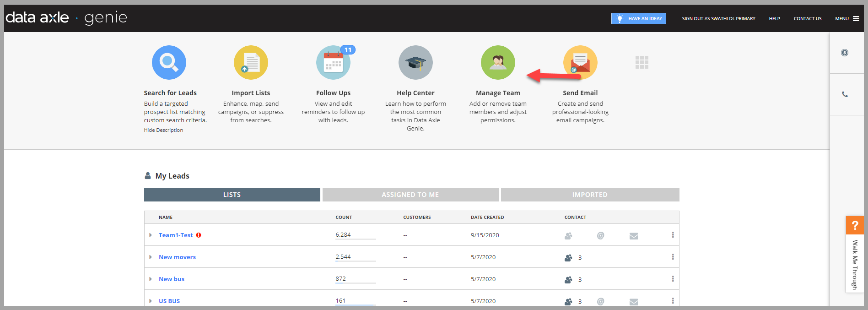Open the New movers row kebab menu
The height and width of the screenshot is (310, 868).
673,257
